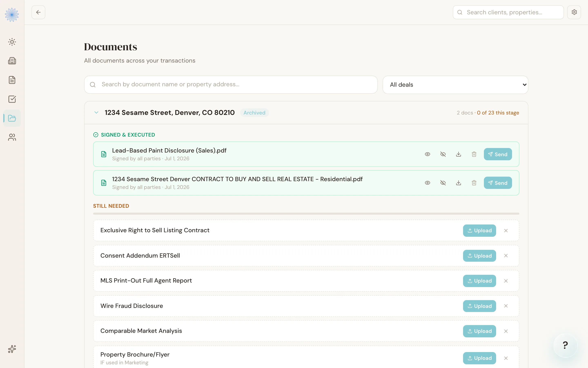
Task: Focus the document name search field
Action: 231,84
